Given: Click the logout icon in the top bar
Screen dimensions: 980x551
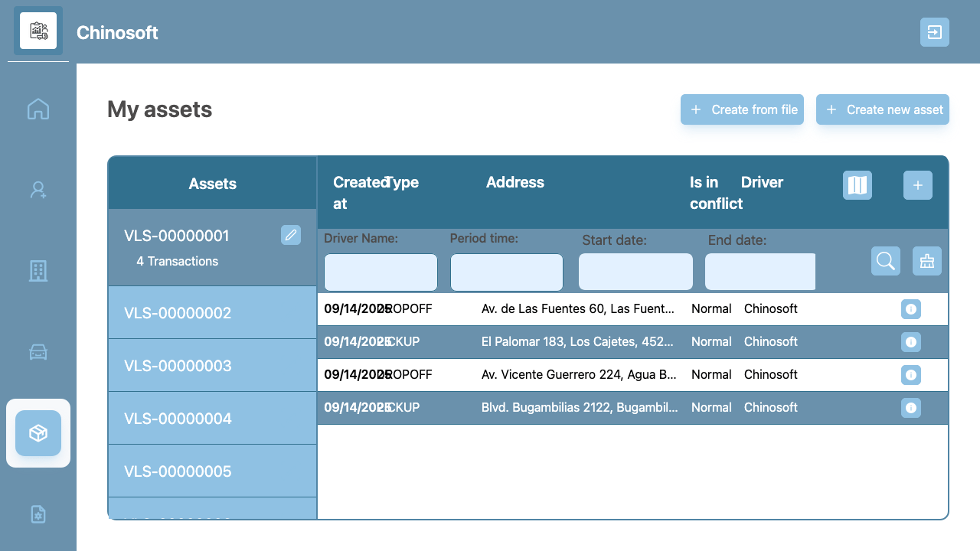Looking at the screenshot, I should [934, 32].
